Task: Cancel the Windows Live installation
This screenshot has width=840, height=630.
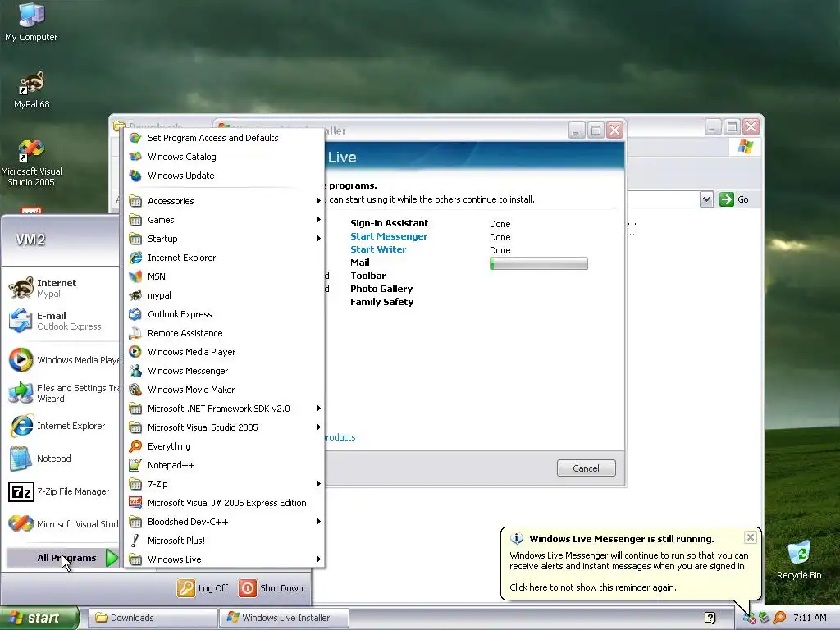Action: [x=586, y=468]
